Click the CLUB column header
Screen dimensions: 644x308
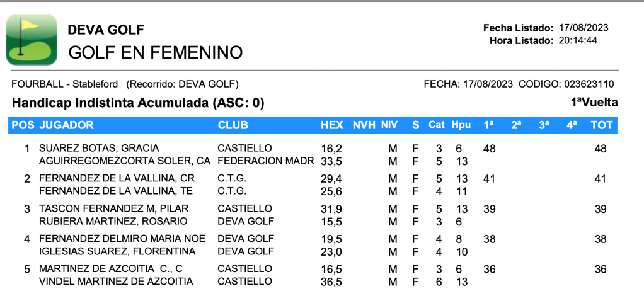coord(233,125)
